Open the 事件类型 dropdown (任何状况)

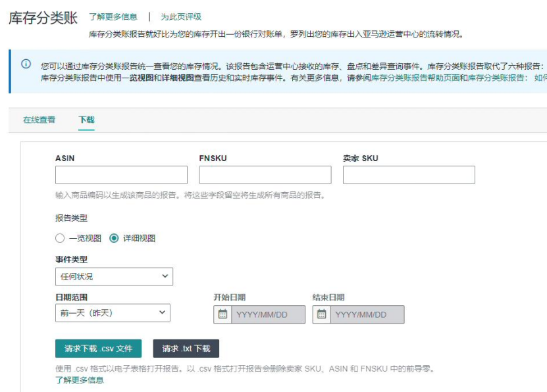point(114,277)
